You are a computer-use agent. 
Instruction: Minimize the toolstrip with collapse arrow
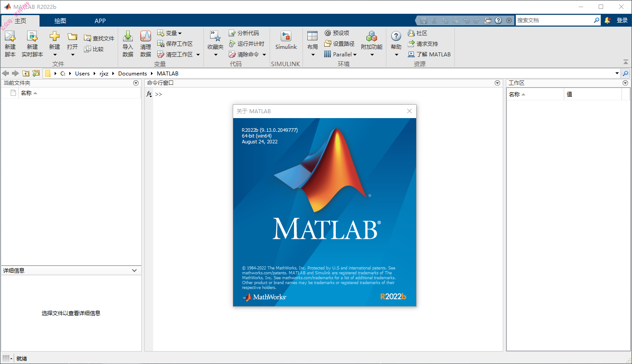click(x=626, y=62)
